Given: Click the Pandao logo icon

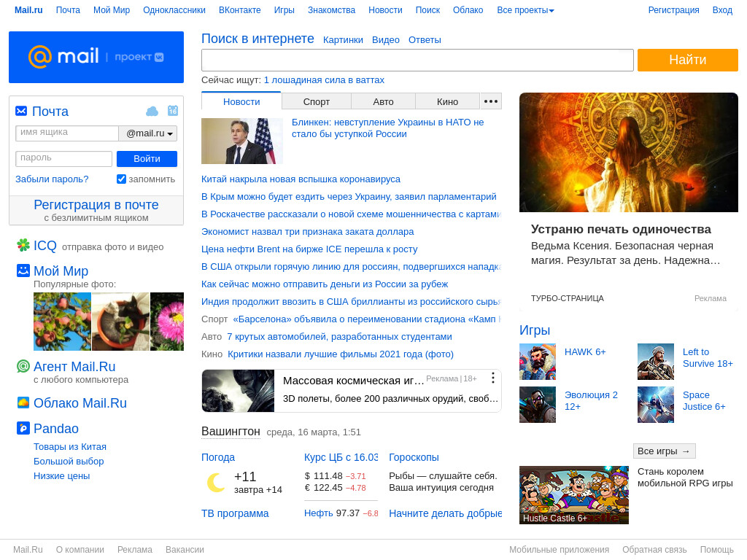Looking at the screenshot, I should [23, 428].
